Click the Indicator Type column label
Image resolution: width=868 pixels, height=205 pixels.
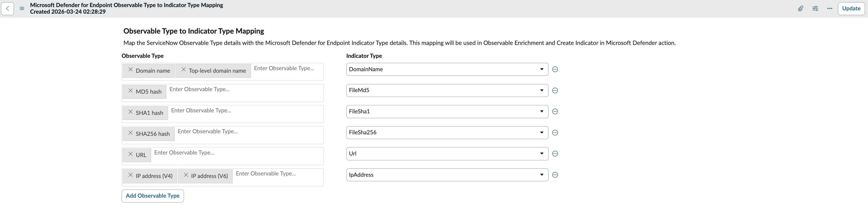(364, 56)
